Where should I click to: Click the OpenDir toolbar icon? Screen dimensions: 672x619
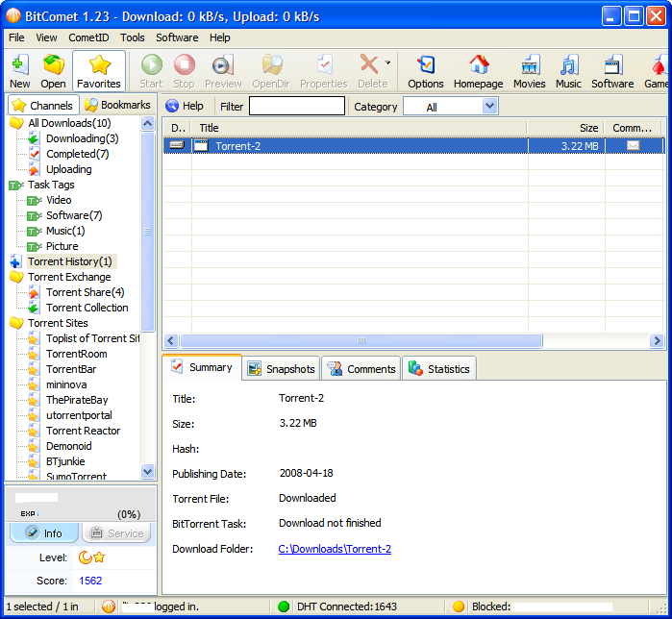pyautogui.click(x=271, y=71)
